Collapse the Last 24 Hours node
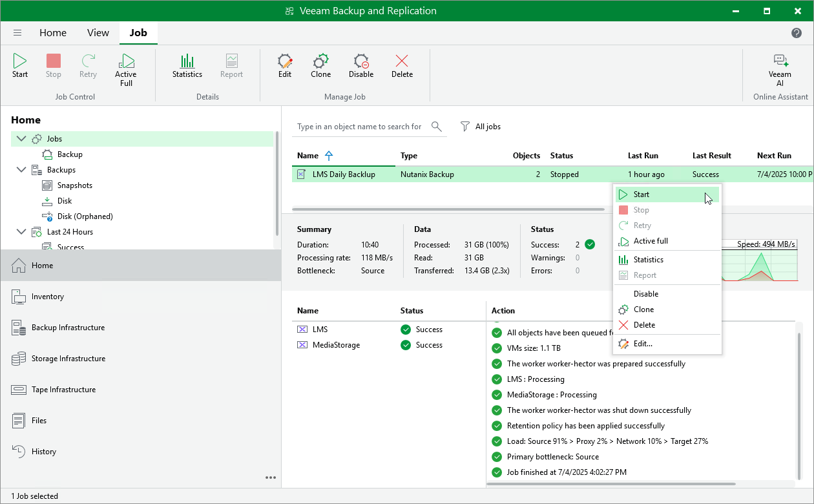This screenshot has height=504, width=814. tap(21, 232)
